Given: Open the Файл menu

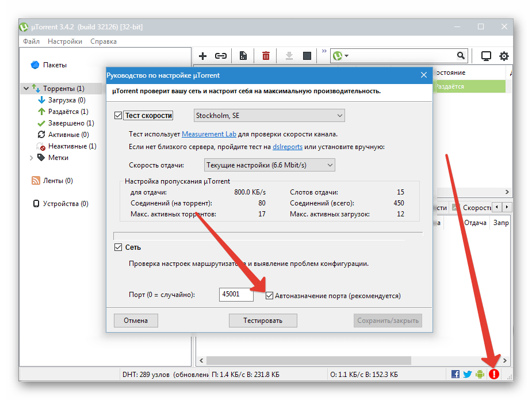Looking at the screenshot, I should point(31,41).
